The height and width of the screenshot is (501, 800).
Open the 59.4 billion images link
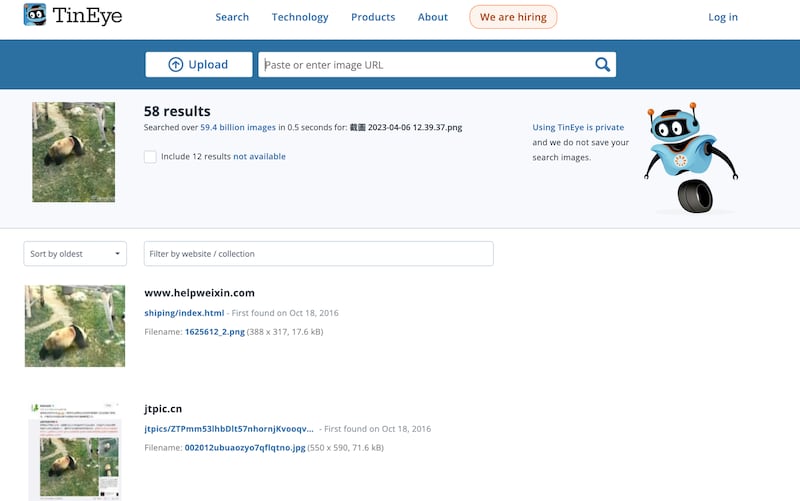click(x=238, y=128)
